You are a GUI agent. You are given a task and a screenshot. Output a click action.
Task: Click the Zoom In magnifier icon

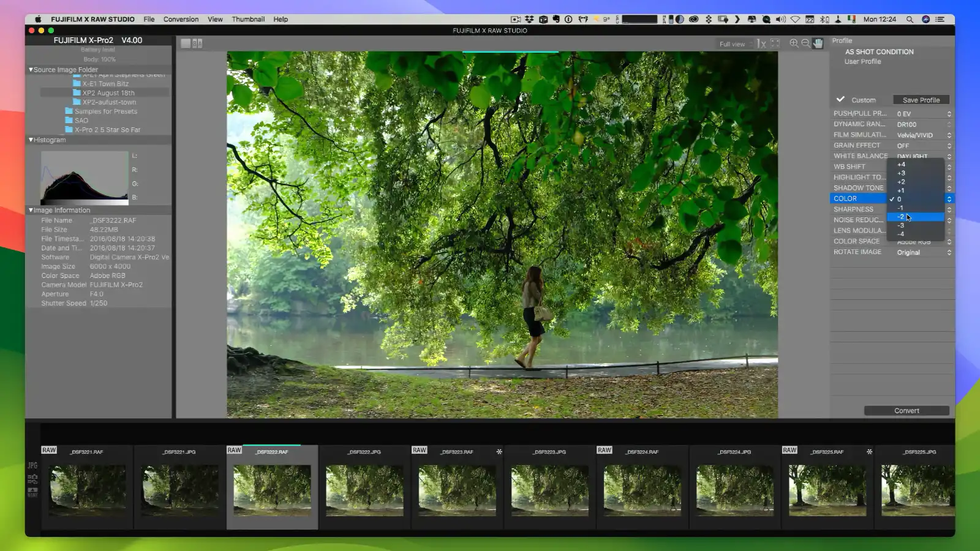[793, 43]
